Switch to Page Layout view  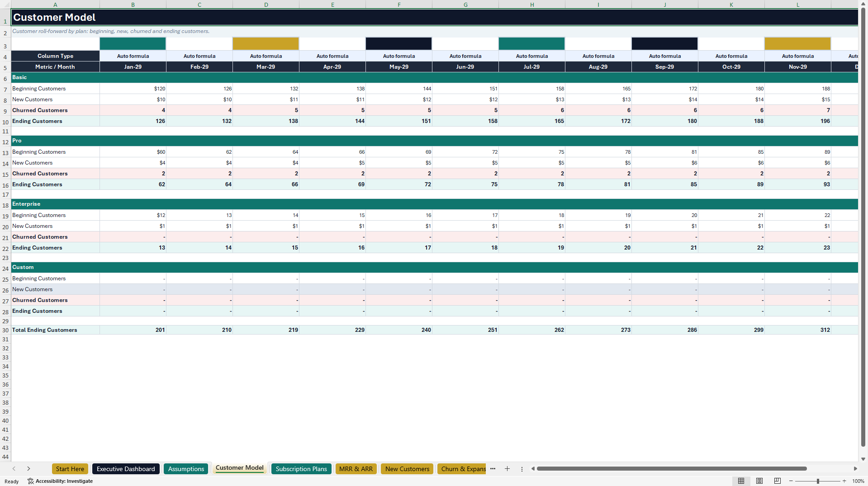[759, 481]
